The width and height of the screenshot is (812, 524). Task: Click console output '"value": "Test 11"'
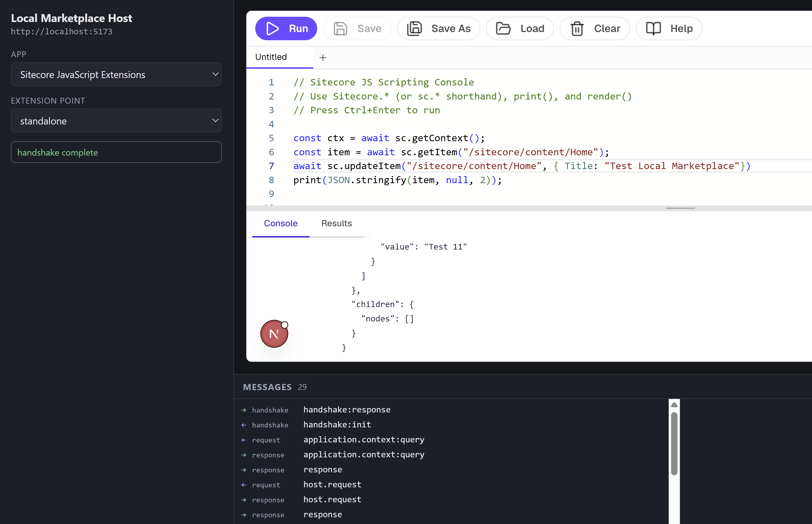[423, 247]
